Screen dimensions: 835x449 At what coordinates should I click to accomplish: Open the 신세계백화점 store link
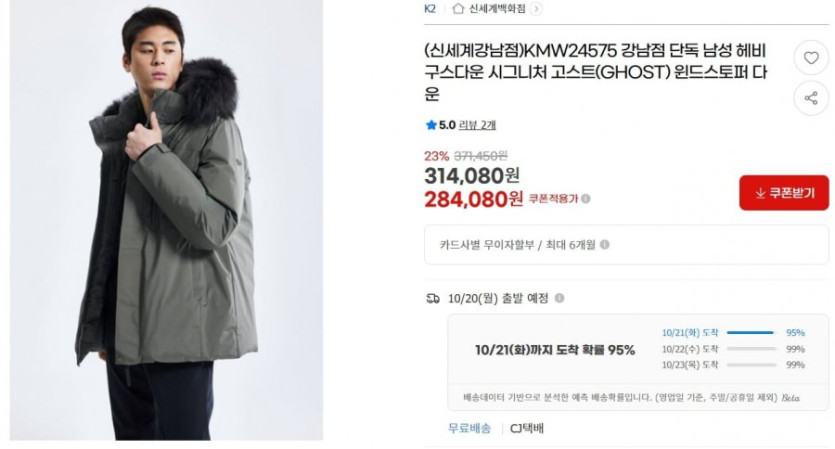coord(497,9)
